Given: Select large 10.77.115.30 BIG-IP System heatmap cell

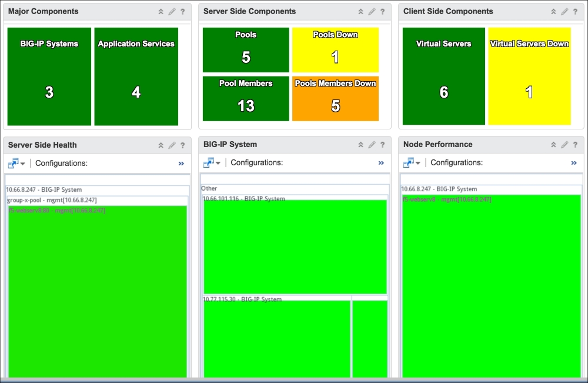Looking at the screenshot, I should point(277,339).
